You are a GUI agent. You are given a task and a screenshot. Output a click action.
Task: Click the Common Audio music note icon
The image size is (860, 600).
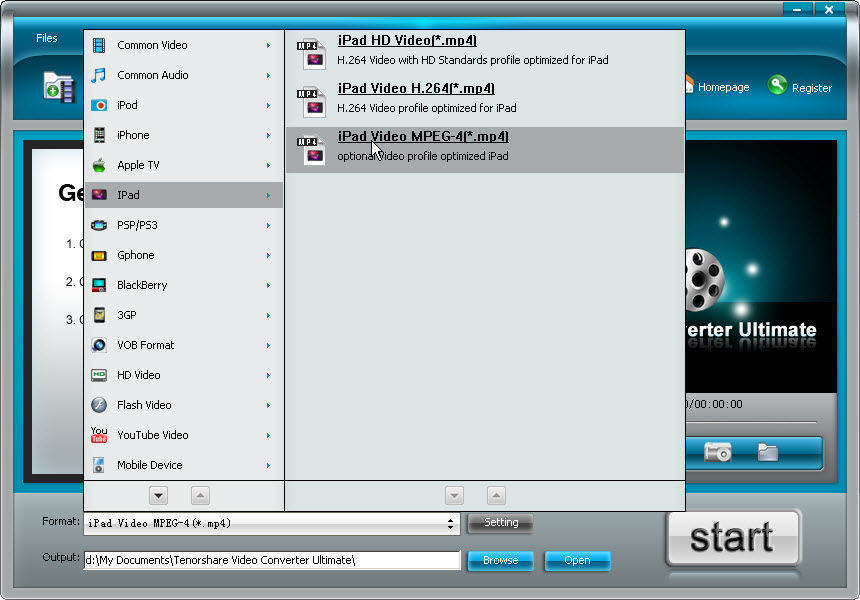coord(99,75)
